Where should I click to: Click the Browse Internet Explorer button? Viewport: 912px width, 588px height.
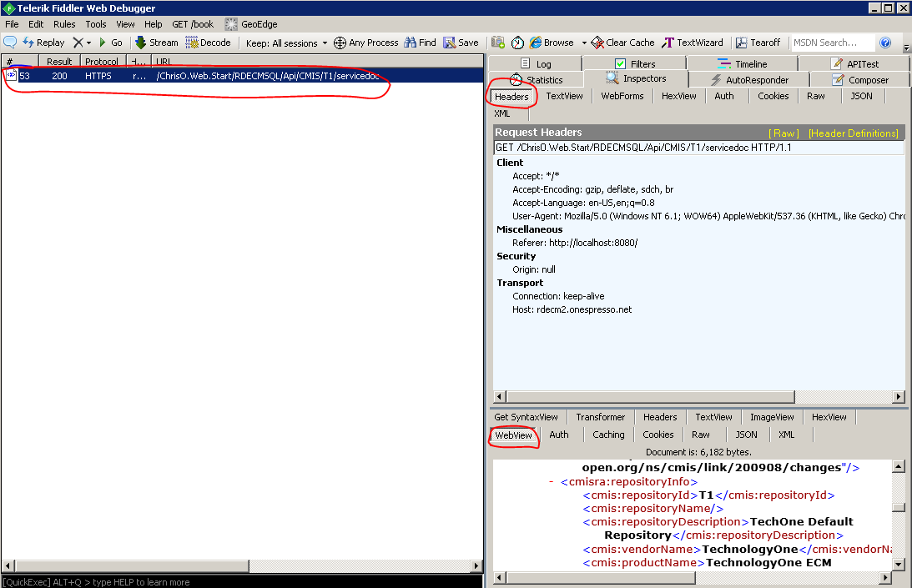552,43
